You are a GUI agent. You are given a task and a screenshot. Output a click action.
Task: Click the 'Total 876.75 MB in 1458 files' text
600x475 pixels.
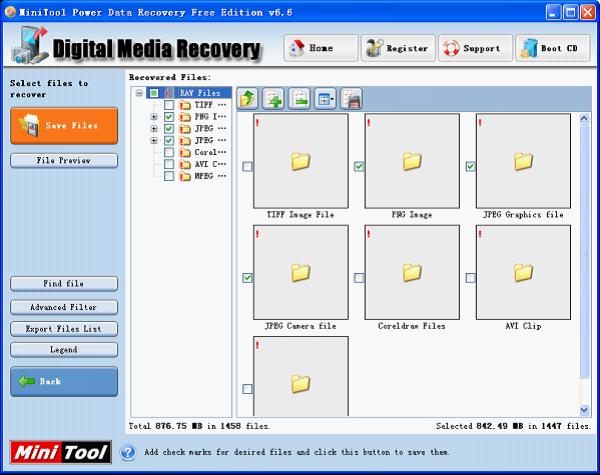click(x=199, y=426)
